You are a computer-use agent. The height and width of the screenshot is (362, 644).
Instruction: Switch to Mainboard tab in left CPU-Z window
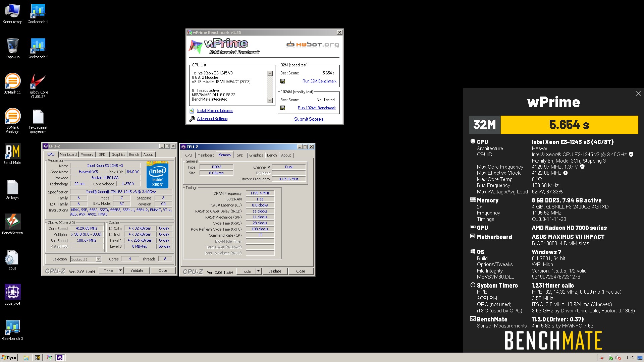point(68,155)
